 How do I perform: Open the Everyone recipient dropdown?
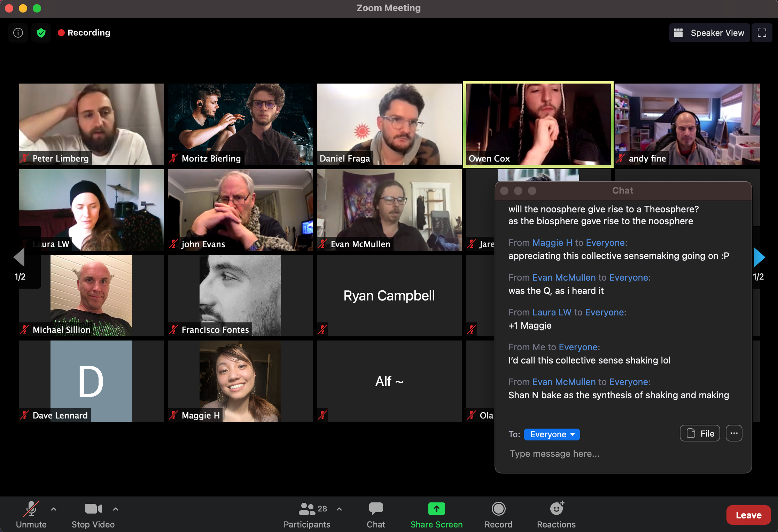coord(552,434)
